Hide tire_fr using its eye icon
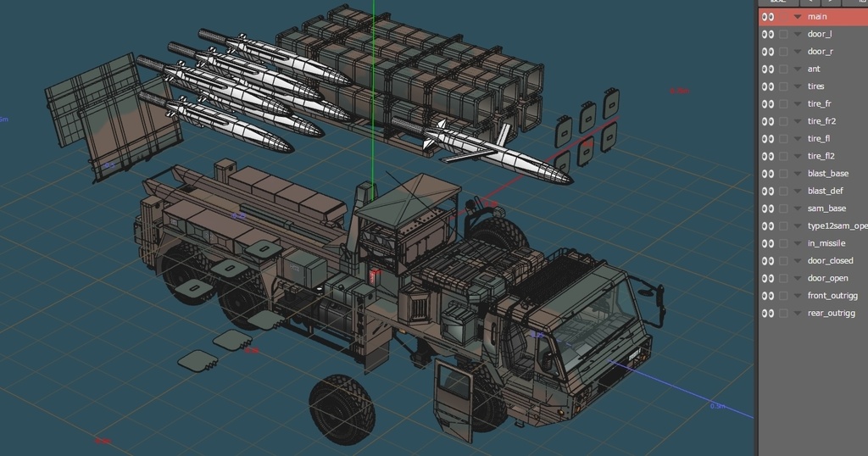Screen dimensions: 868x456 768,104
